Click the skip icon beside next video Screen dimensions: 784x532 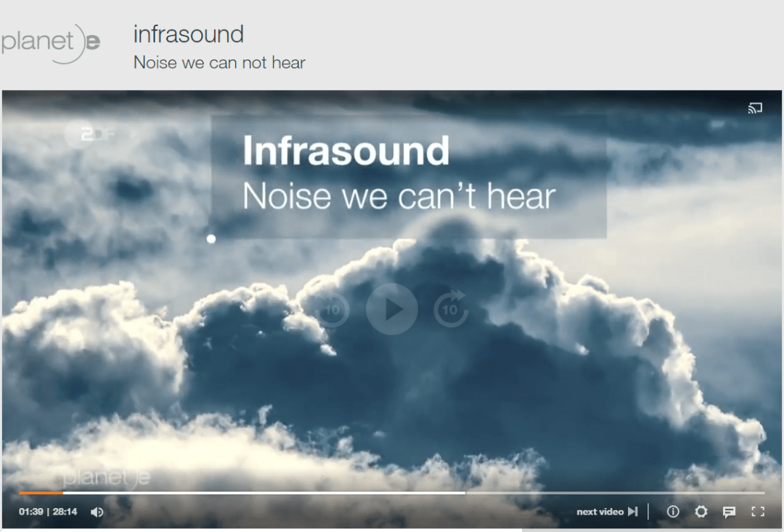pos(632,512)
